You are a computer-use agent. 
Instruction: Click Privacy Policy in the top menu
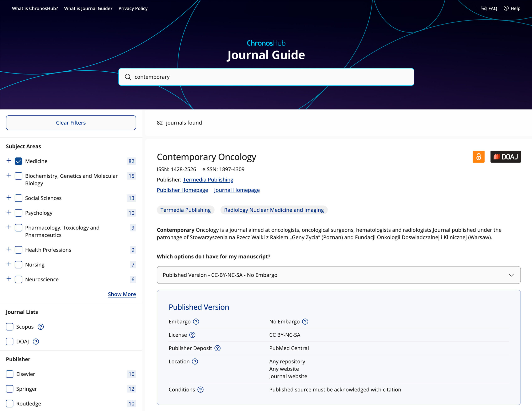pos(133,8)
